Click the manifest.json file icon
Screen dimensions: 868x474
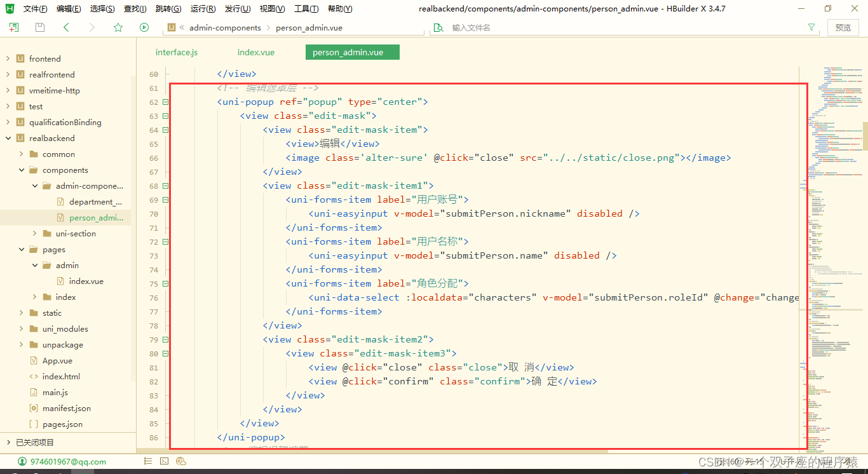click(x=34, y=408)
